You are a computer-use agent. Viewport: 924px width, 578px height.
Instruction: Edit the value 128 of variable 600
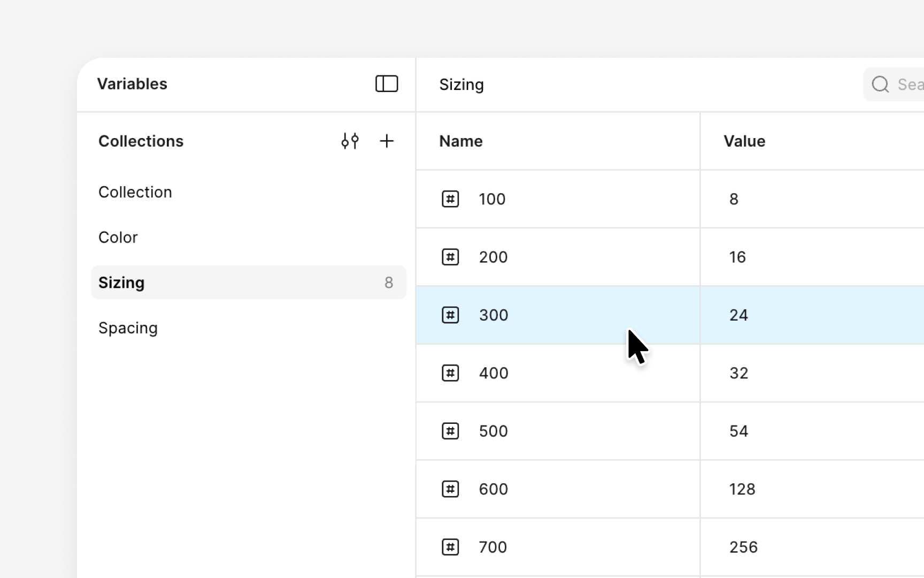point(742,489)
